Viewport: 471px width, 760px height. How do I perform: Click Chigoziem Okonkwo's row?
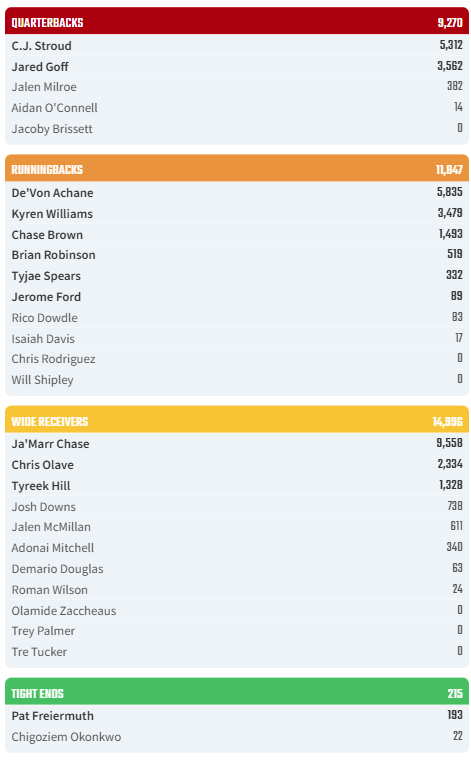[x=237, y=737]
